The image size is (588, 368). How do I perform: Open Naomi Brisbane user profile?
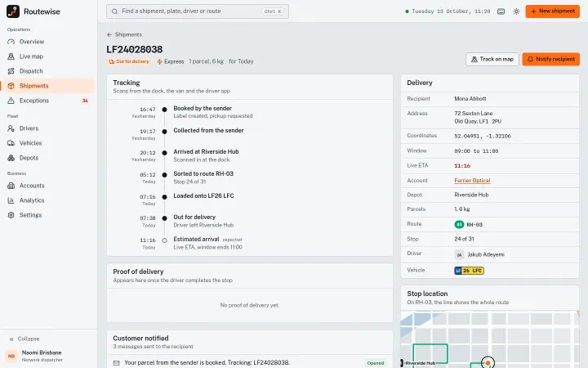[47, 356]
